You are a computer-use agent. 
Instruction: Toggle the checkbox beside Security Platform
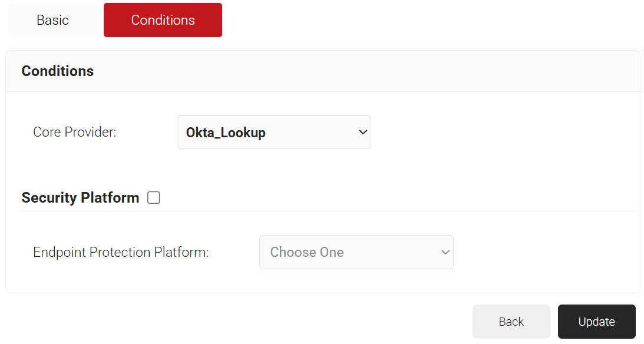[154, 198]
